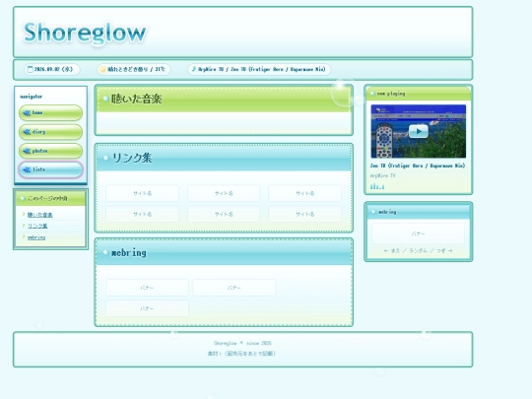Jump to webring in page contents list
The image size is (532, 399).
point(36,237)
